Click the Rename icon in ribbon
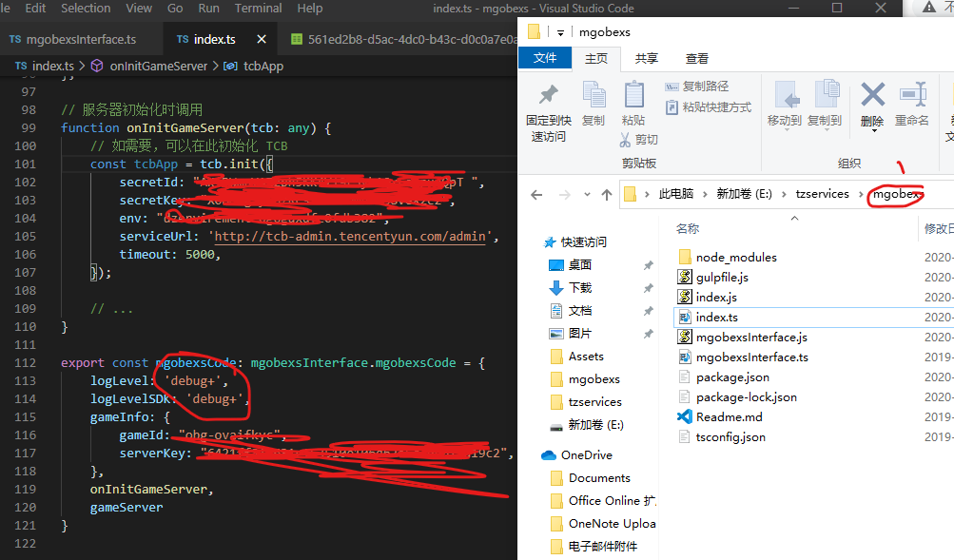The height and width of the screenshot is (560, 954). [913, 95]
